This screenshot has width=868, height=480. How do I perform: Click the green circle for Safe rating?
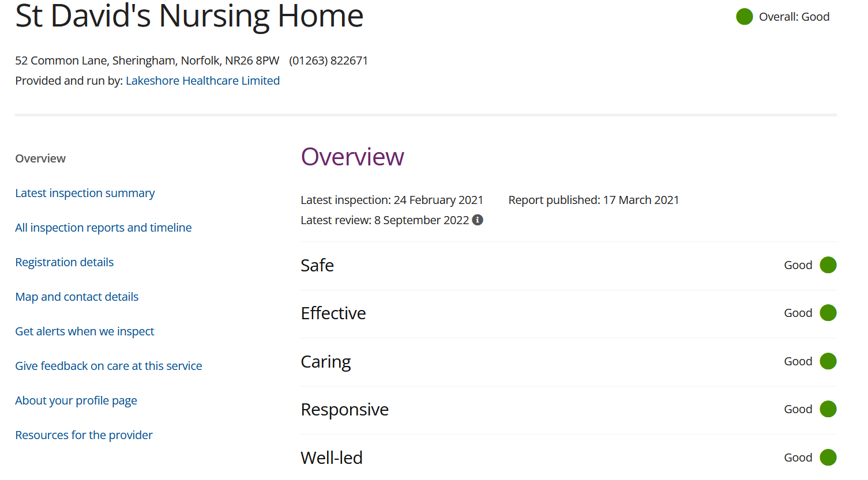pyautogui.click(x=828, y=265)
